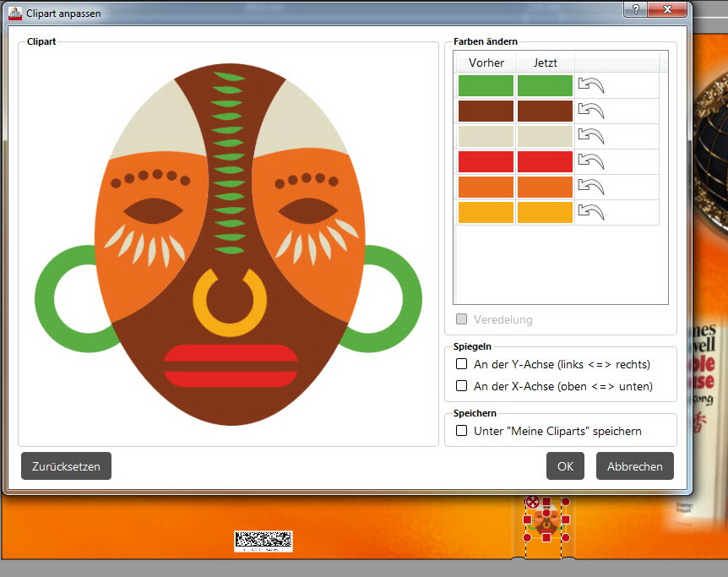Reset the orange color with undo arrow
This screenshot has height=577, width=728.
coord(591,187)
